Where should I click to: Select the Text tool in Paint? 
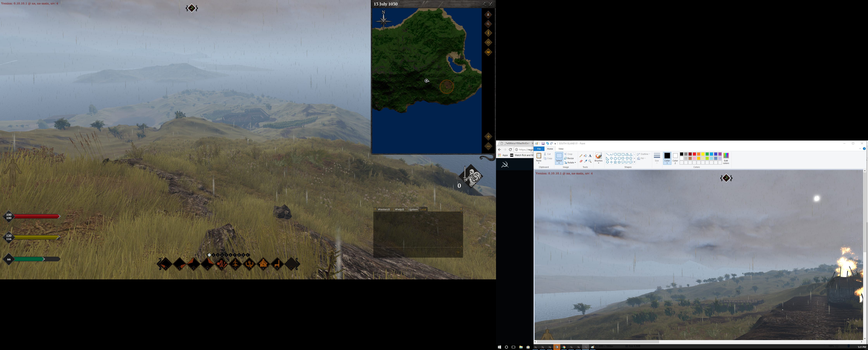click(590, 156)
